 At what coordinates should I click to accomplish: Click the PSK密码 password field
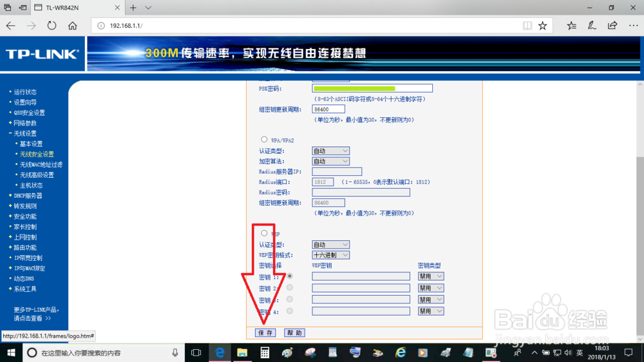pyautogui.click(x=372, y=88)
